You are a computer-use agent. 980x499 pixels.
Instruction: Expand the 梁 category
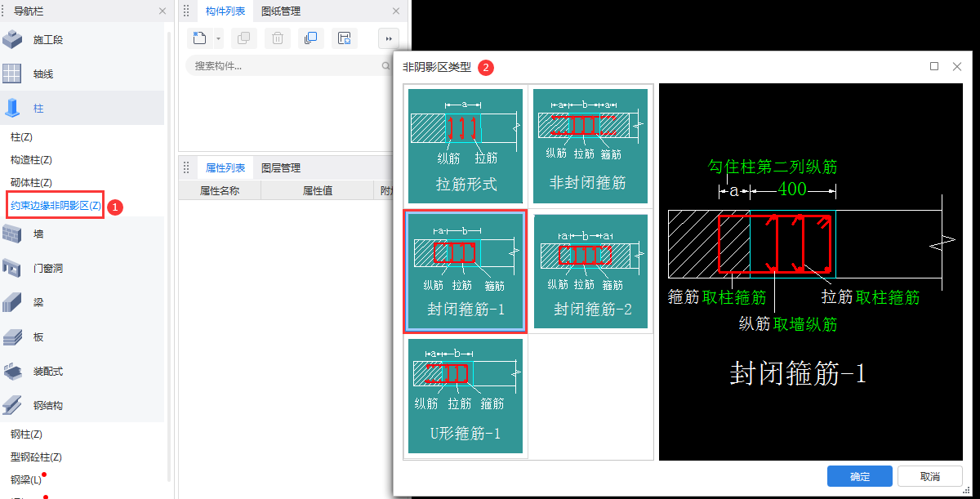tap(82, 302)
